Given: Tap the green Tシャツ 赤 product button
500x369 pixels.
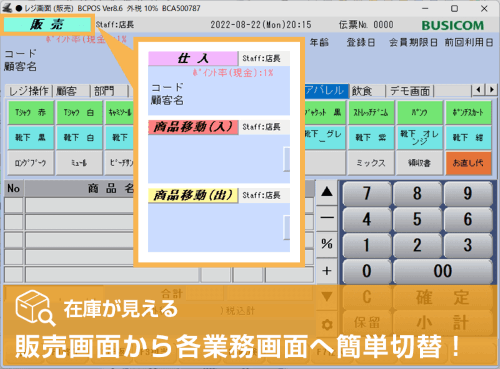Looking at the screenshot, I should pyautogui.click(x=31, y=113).
